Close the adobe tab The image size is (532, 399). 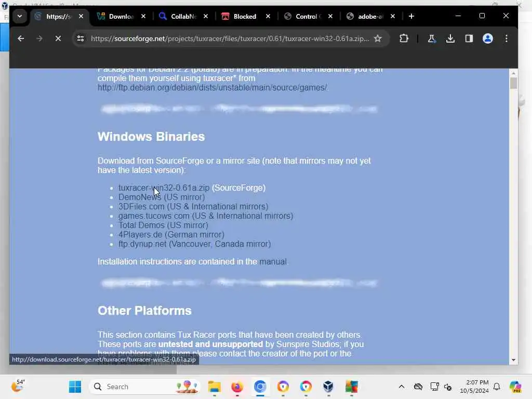[393, 16]
